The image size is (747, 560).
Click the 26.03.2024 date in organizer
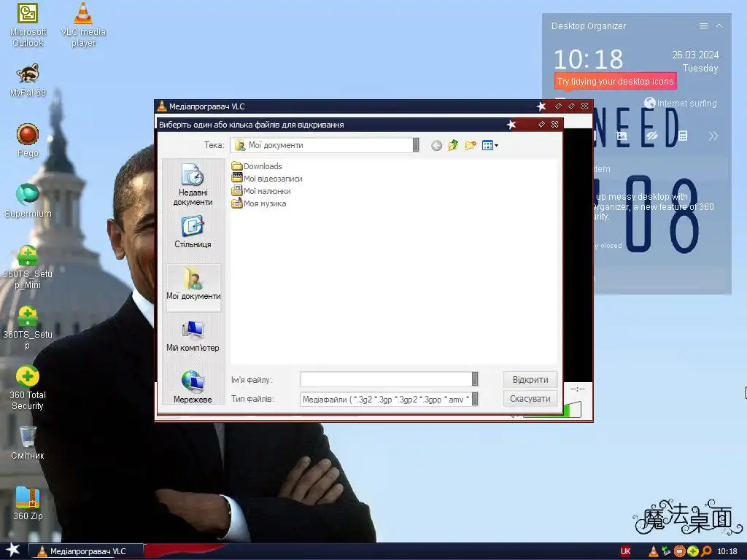pos(695,55)
